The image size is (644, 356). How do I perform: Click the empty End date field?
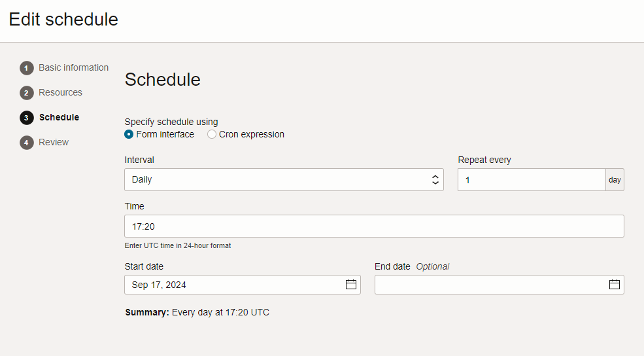(490, 285)
